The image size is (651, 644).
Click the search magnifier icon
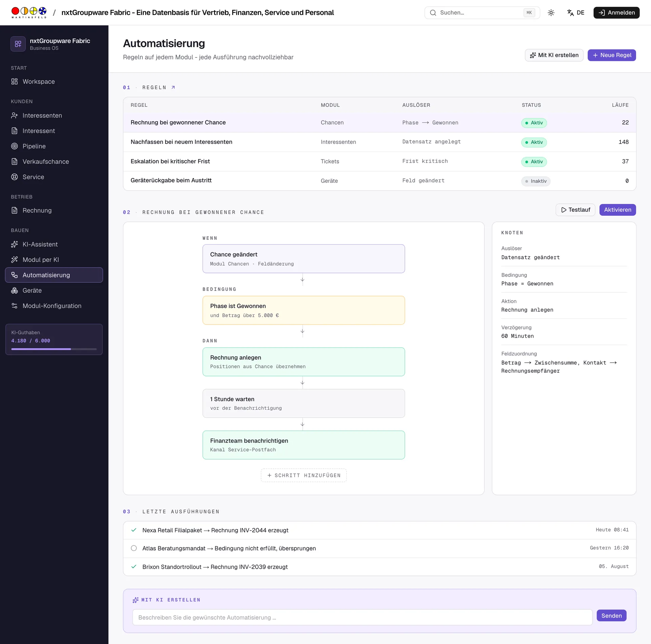pyautogui.click(x=433, y=13)
